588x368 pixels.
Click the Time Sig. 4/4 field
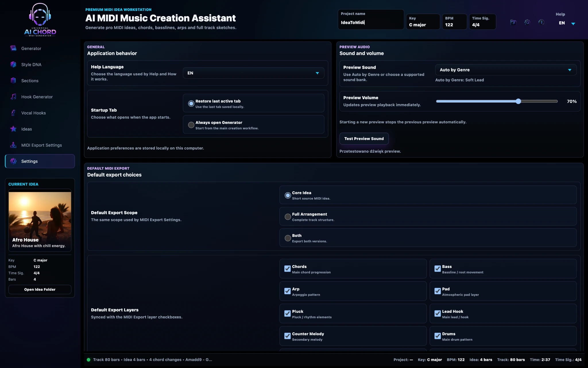[482, 22]
